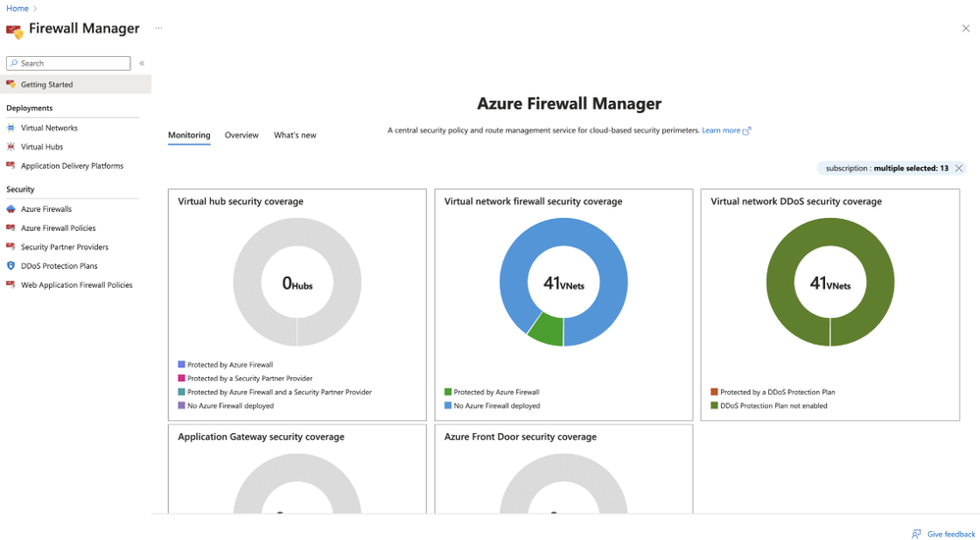980x540 pixels.
Task: Click 'Virtual network firewall security coverage' title
Action: [533, 201]
